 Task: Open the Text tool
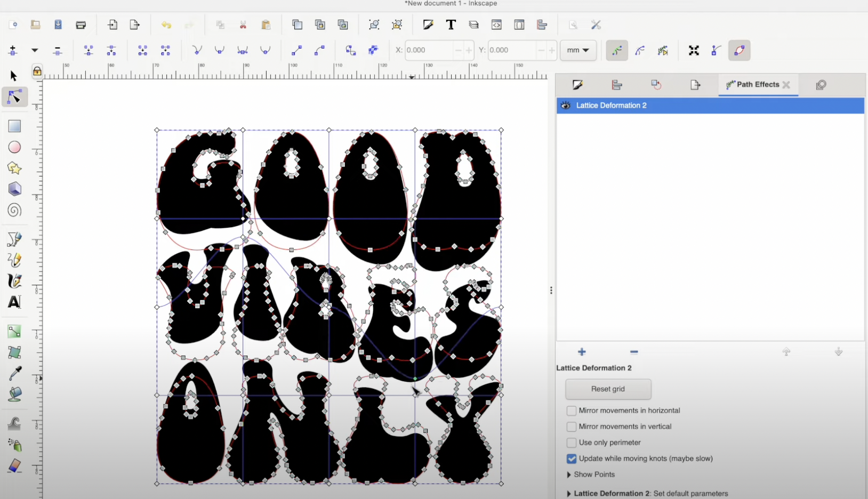pyautogui.click(x=14, y=302)
